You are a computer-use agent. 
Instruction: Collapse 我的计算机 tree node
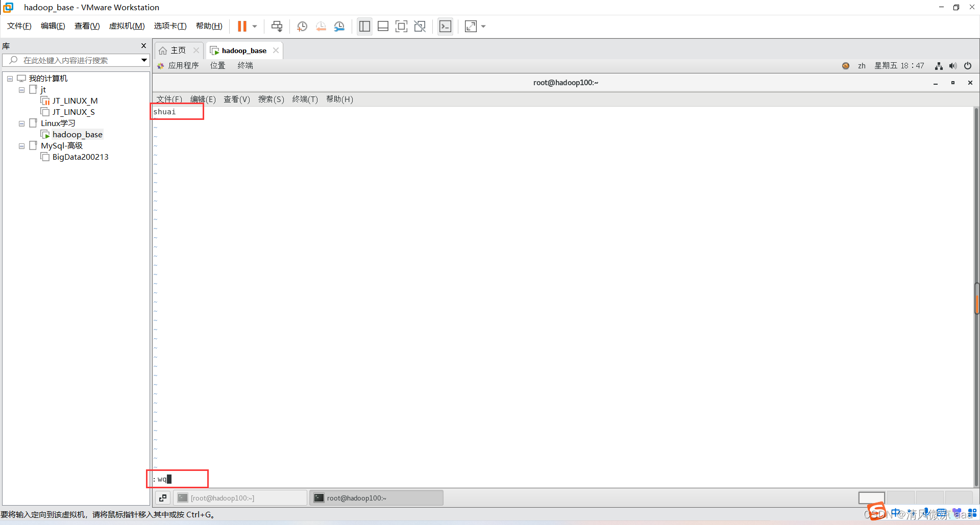click(10, 79)
